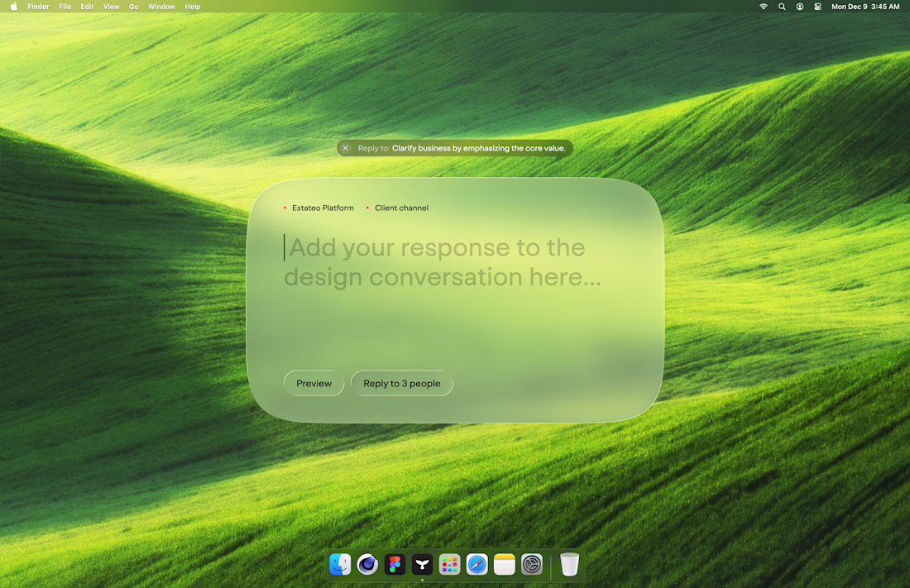Screen dimensions: 910x588
Task: Dismiss the reply-to banner with the X icon
Action: coord(345,148)
